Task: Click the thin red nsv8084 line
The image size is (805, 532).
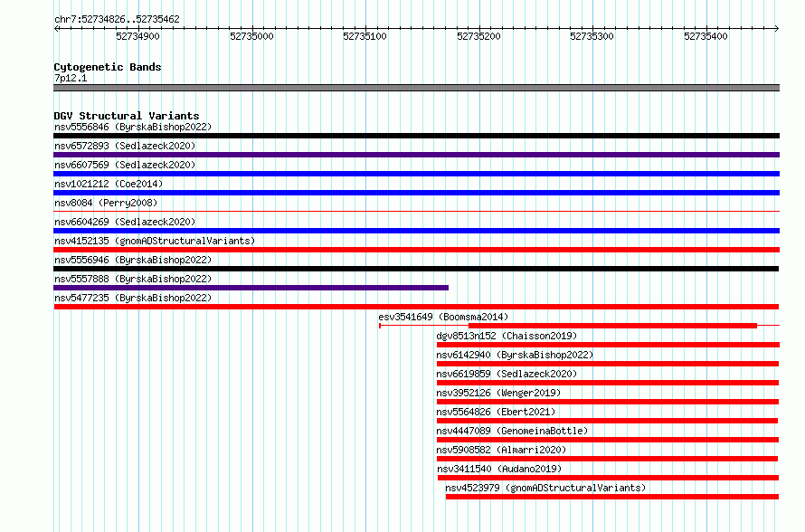Action: [x=416, y=211]
